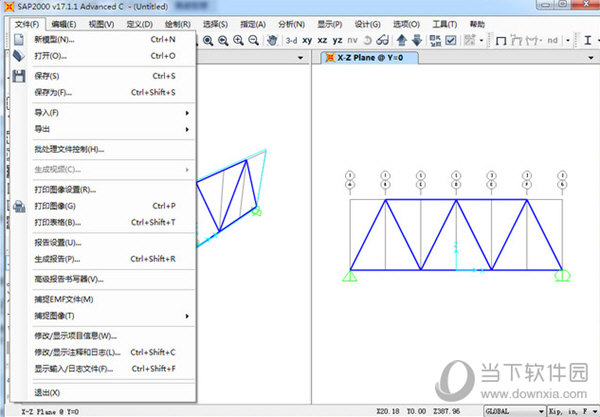Click the Save floppy disk icon

(x=18, y=76)
